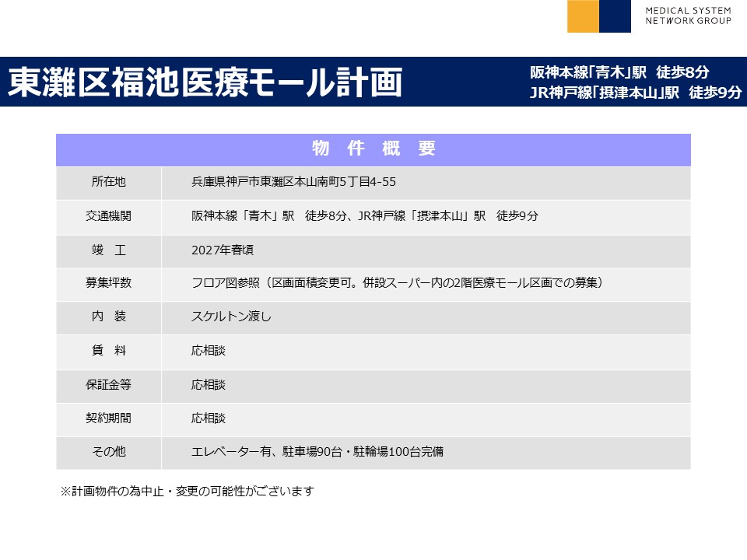Click the 物件概要 table header

[373, 149]
